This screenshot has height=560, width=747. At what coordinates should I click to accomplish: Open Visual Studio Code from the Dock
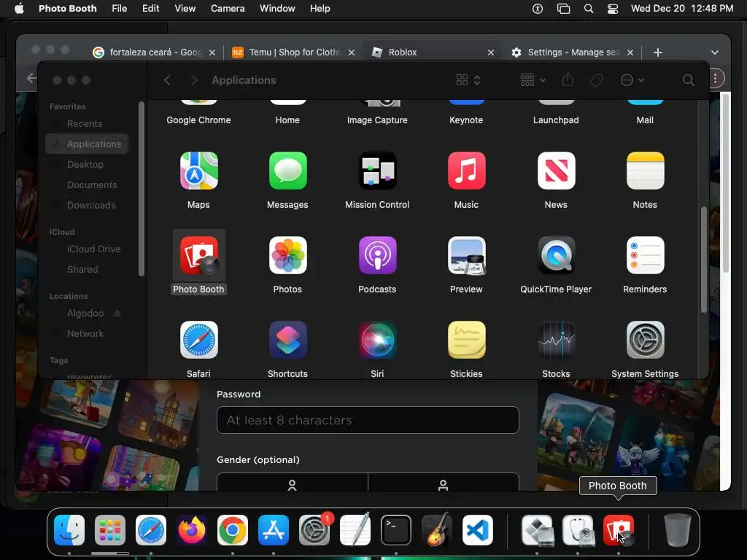coord(477,529)
